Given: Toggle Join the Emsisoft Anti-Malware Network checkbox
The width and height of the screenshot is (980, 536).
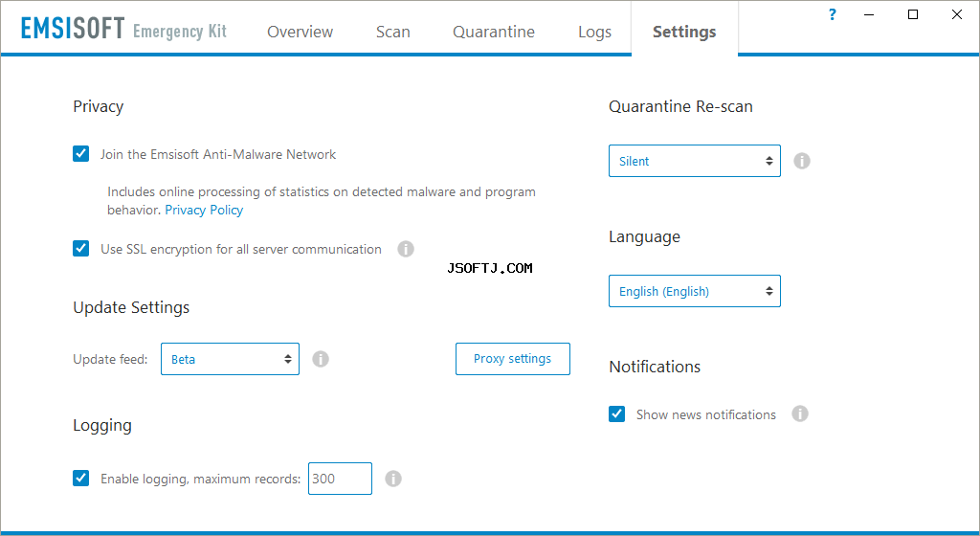Looking at the screenshot, I should pyautogui.click(x=80, y=154).
